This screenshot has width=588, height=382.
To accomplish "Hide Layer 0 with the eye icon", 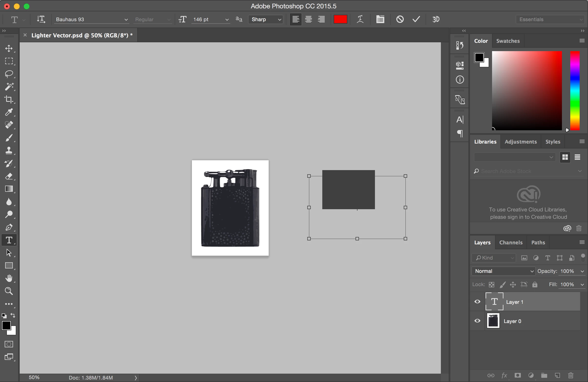I will click(477, 321).
